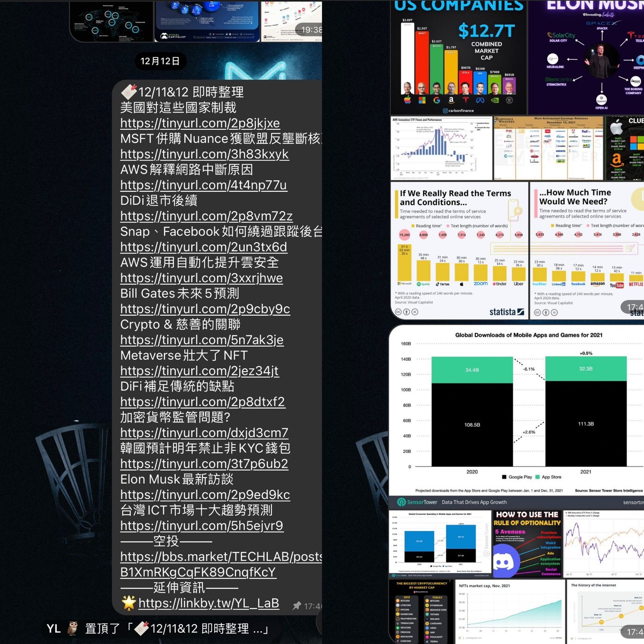Tap headline Metaverse 壯大了 NFT
Screen dimensions: 644x644
click(x=184, y=355)
